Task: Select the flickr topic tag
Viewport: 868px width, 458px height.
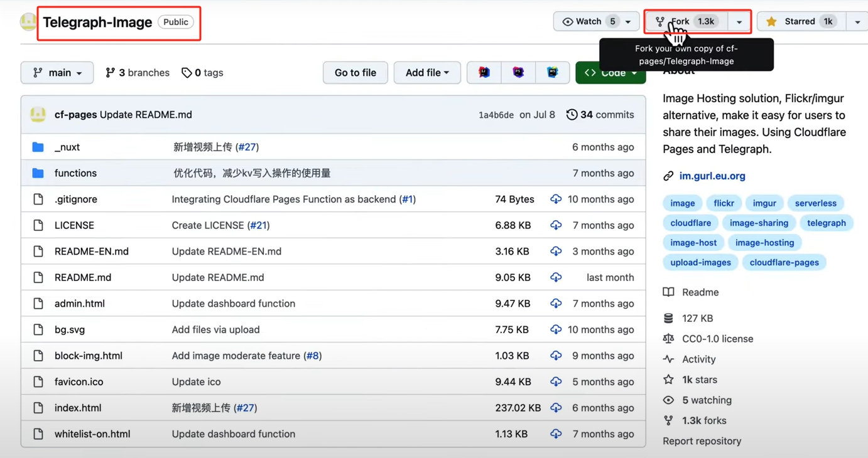Action: [x=724, y=203]
